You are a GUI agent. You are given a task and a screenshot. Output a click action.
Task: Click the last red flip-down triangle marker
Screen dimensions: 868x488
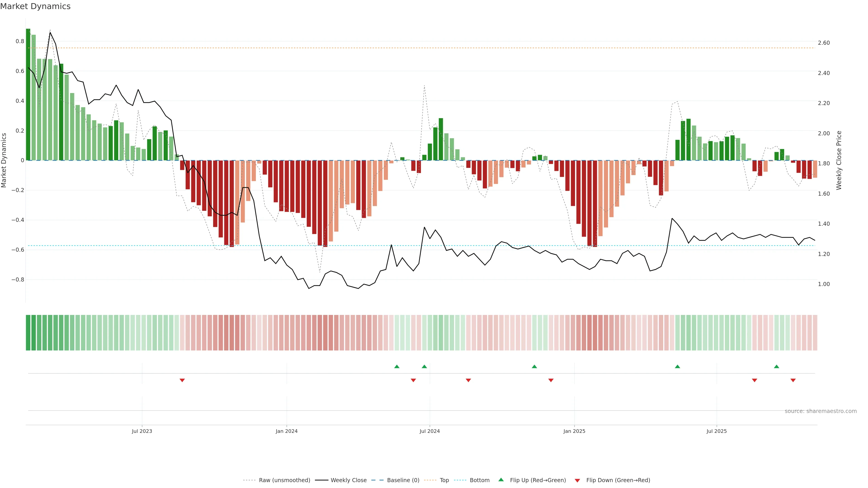(793, 380)
